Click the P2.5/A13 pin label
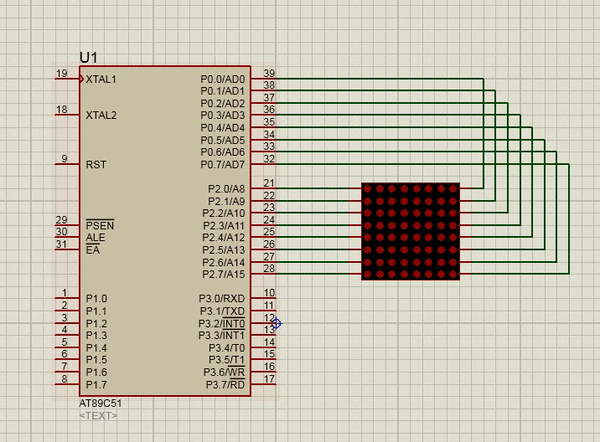The image size is (600, 442). (x=223, y=250)
